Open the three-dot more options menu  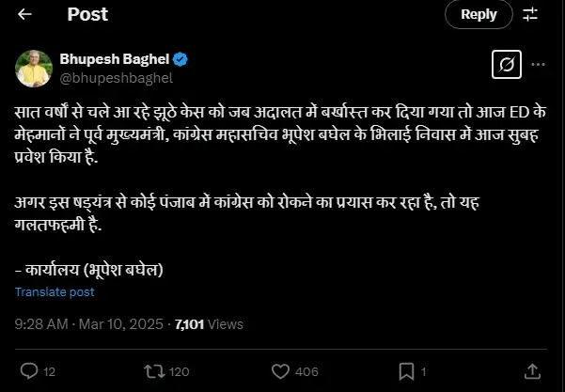coord(539,65)
